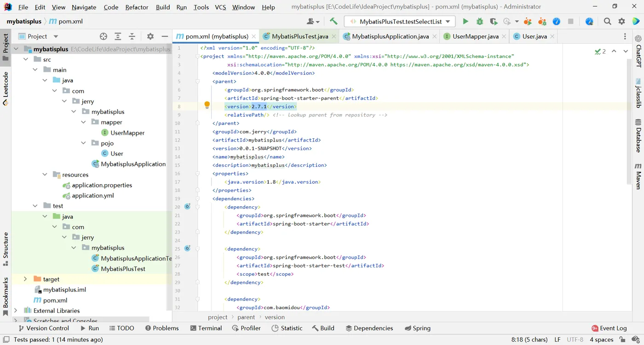Click the Build Project hammer icon
The image size is (644, 345).
(333, 21)
